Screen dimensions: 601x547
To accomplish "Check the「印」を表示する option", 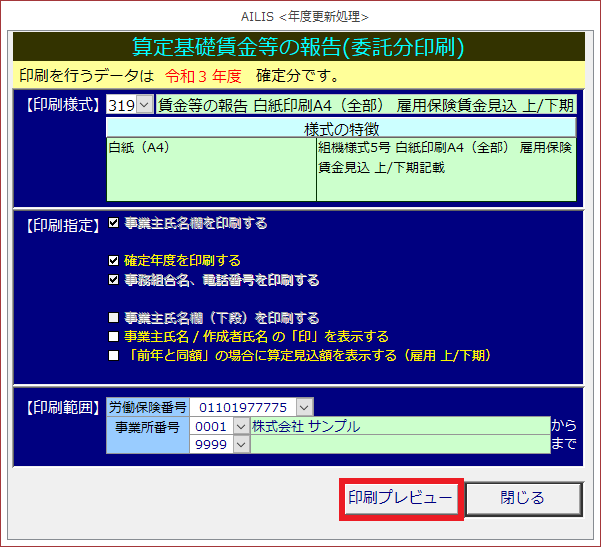I will pos(114,337).
